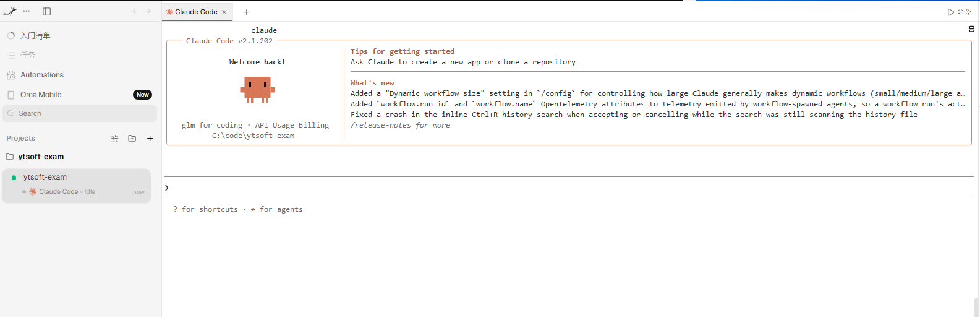The height and width of the screenshot is (317, 980).
Task: Switch to the Claude Code tab
Action: 196,12
